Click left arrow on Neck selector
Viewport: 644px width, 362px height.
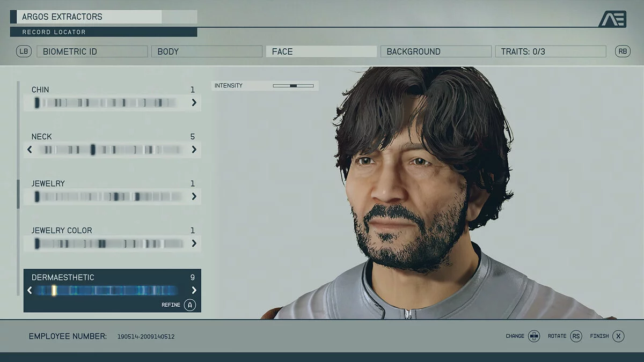pos(30,150)
